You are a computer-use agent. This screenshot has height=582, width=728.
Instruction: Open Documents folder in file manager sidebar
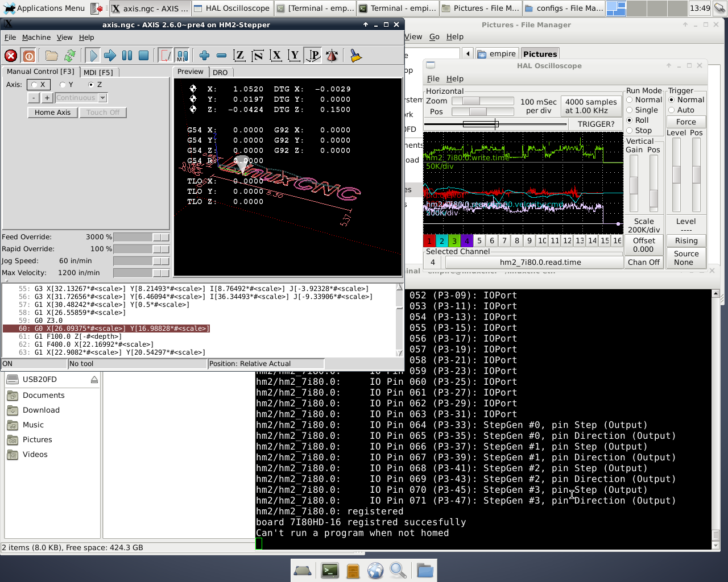point(44,396)
